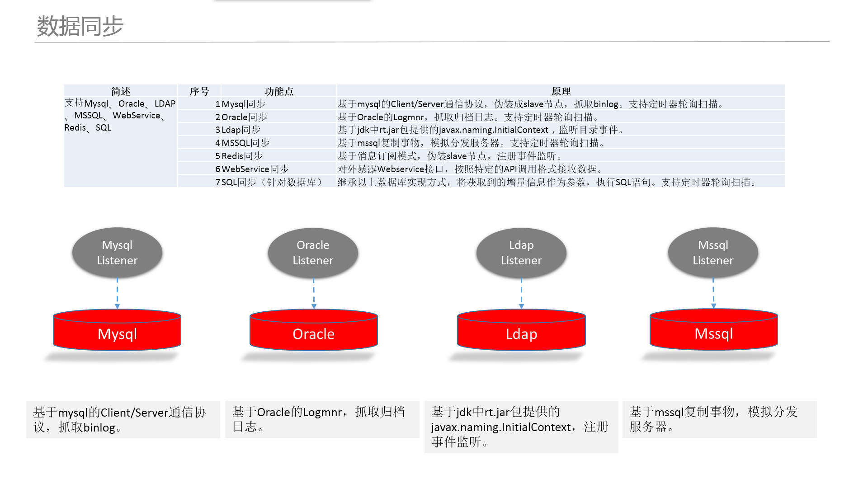Click the dashed arrow below Mysql Listener
This screenshot has width=868, height=488.
click(117, 294)
